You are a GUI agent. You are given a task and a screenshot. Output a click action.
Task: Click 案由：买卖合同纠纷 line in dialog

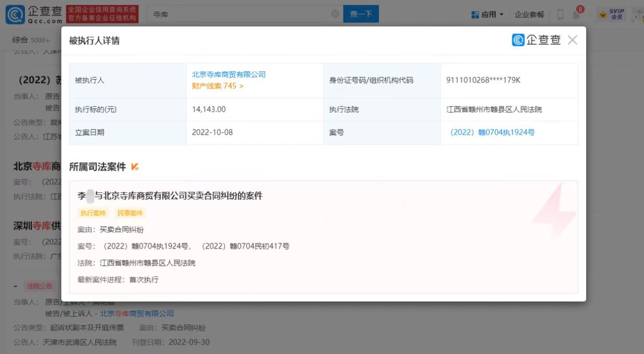click(111, 230)
